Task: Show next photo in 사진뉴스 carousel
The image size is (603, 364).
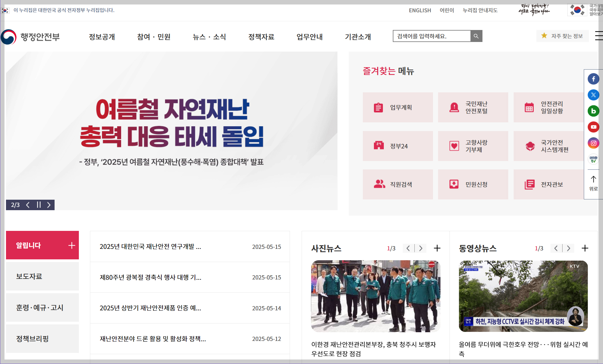Action: [x=421, y=248]
